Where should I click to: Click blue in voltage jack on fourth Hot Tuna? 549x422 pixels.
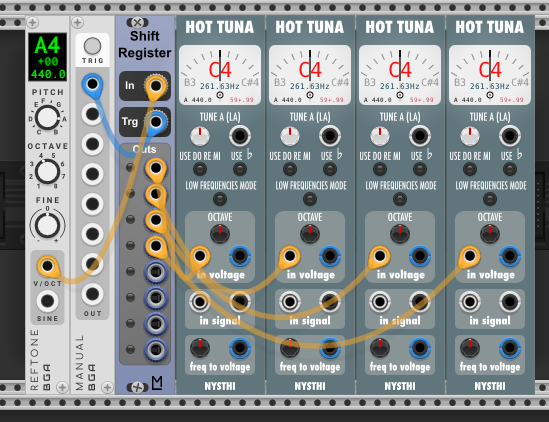pos(510,256)
